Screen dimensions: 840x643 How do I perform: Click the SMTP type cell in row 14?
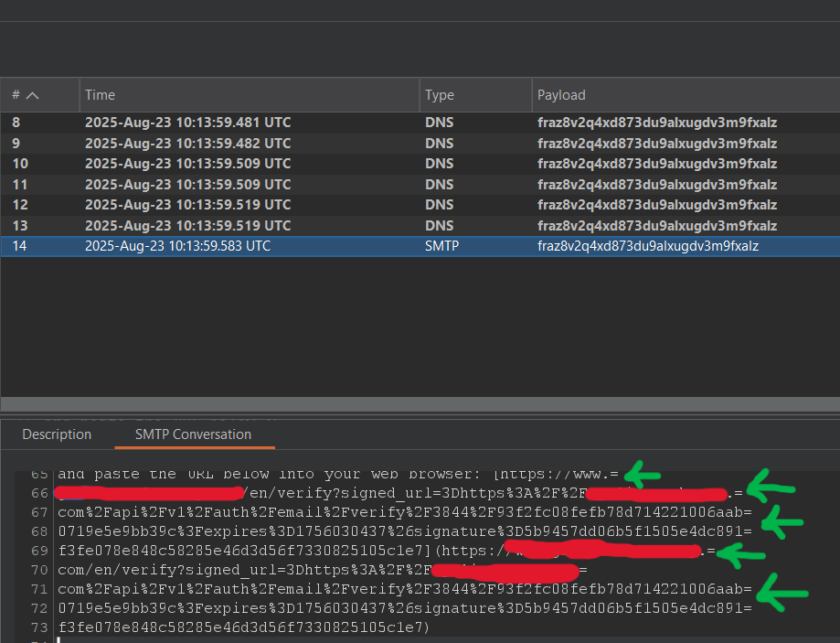tap(442, 246)
